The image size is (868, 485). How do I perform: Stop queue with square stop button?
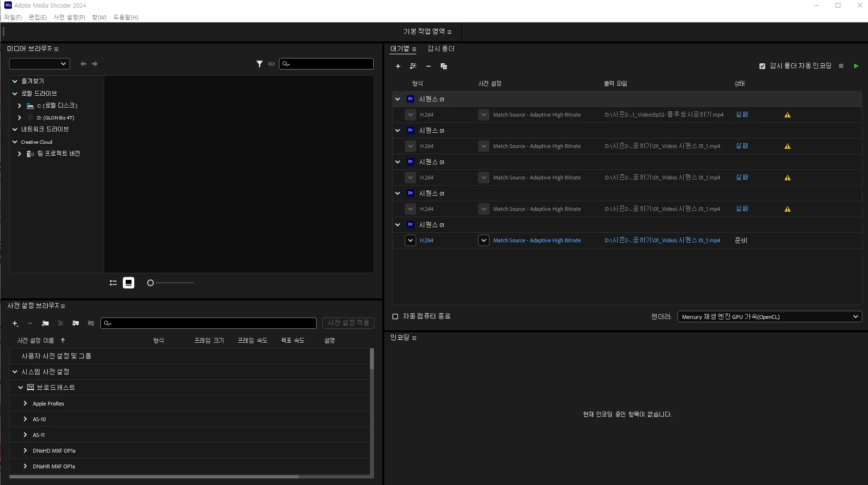841,66
